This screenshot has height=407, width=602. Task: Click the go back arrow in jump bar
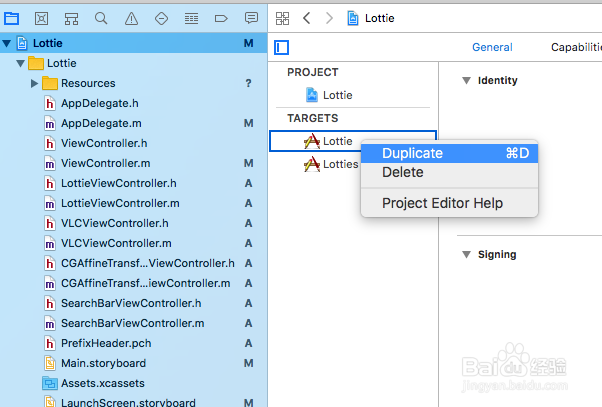[307, 18]
